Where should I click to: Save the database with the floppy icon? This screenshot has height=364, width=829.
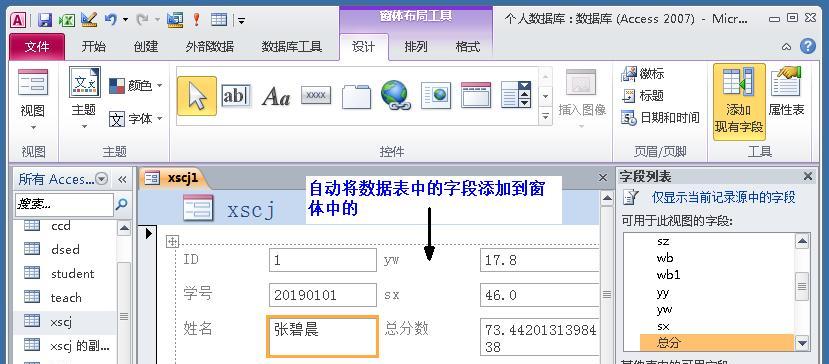pos(45,20)
